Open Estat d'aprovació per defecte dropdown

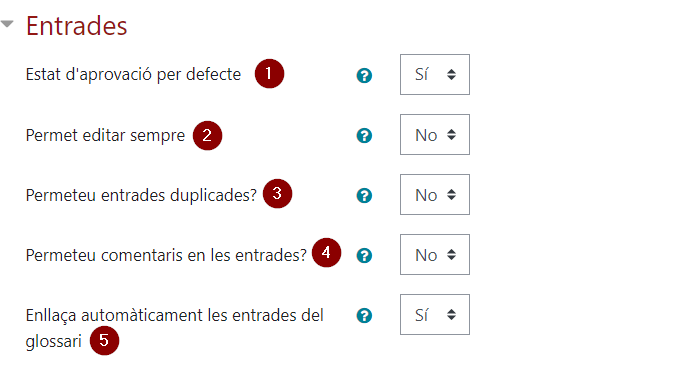tap(435, 74)
